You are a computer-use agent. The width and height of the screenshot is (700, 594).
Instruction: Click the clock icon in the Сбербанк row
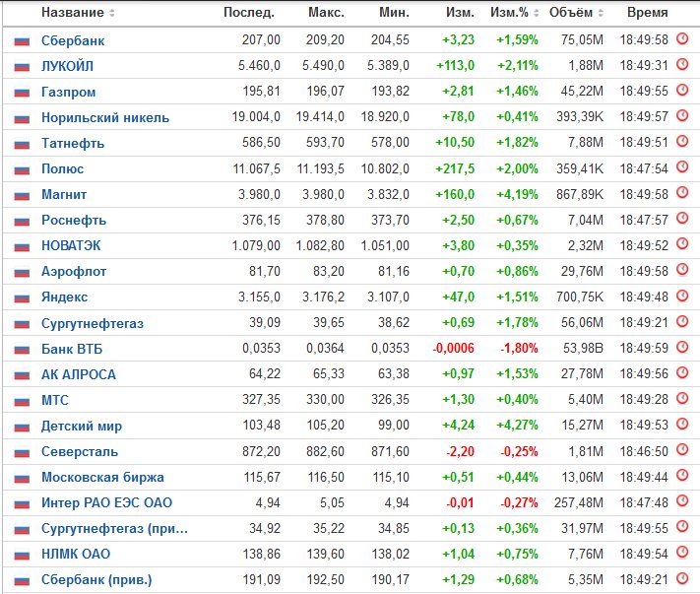(682, 38)
